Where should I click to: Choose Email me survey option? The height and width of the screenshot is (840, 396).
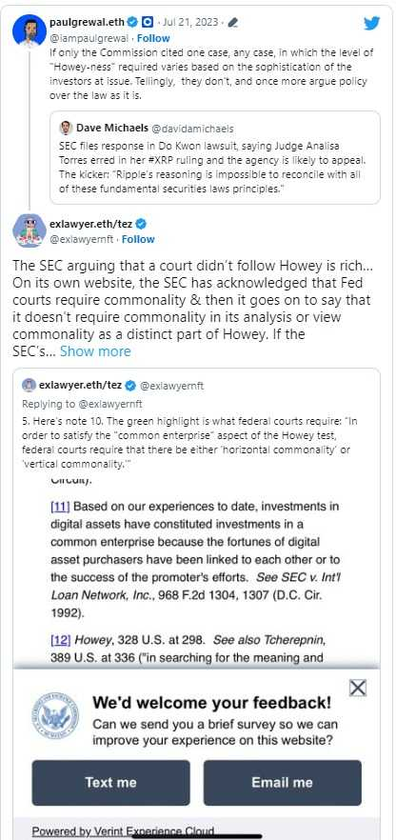[x=282, y=783]
